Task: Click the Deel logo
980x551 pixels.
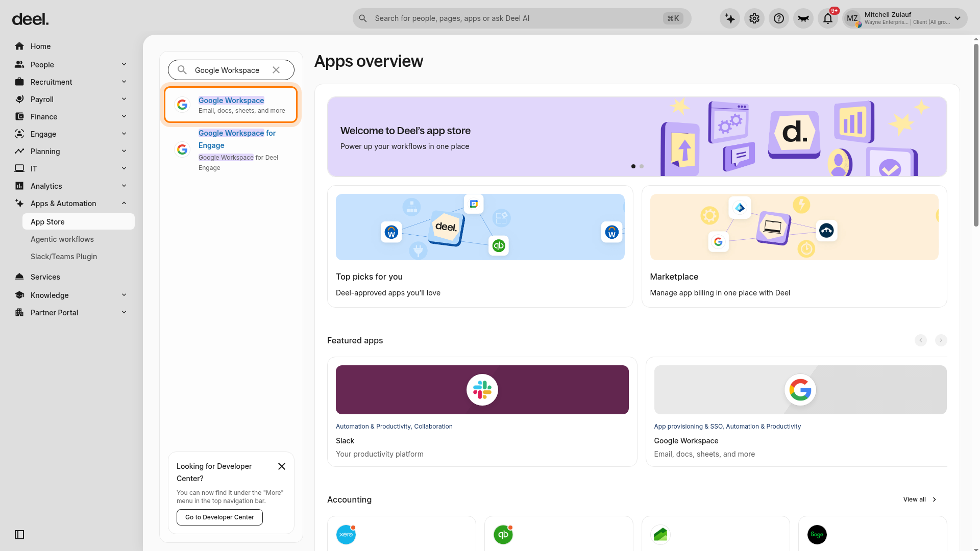Action: pyautogui.click(x=31, y=19)
